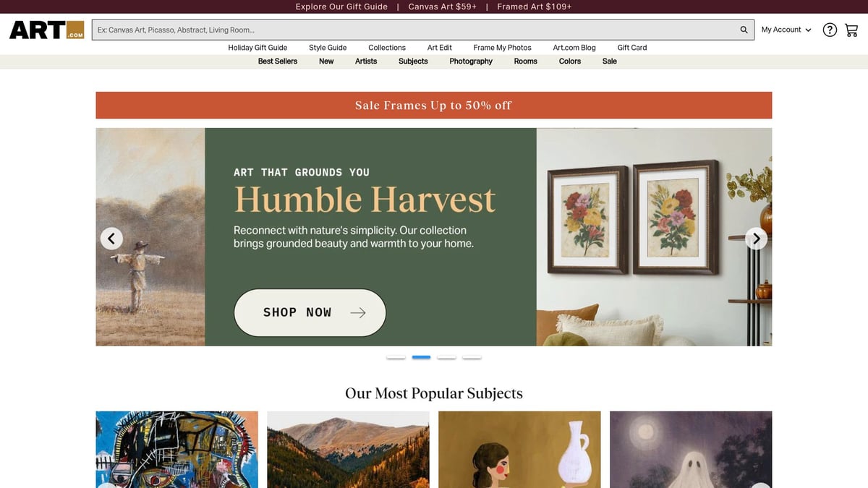The image size is (868, 488).
Task: Open the mountain landscape subject thumbnail
Action: pos(348,450)
